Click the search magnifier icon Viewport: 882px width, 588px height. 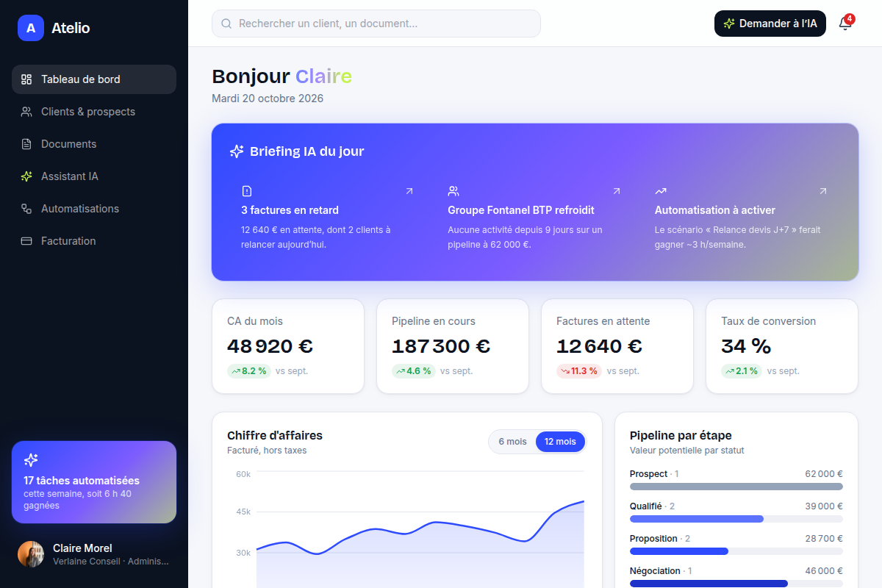pos(226,24)
